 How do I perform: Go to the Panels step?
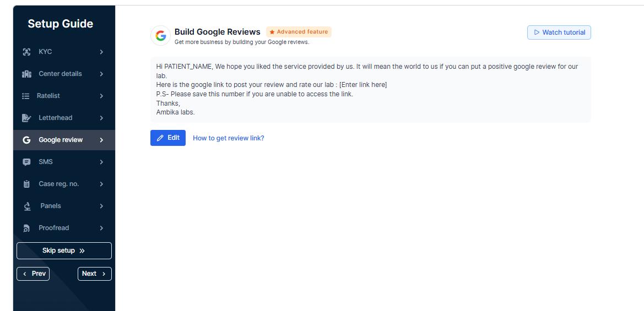(64, 206)
